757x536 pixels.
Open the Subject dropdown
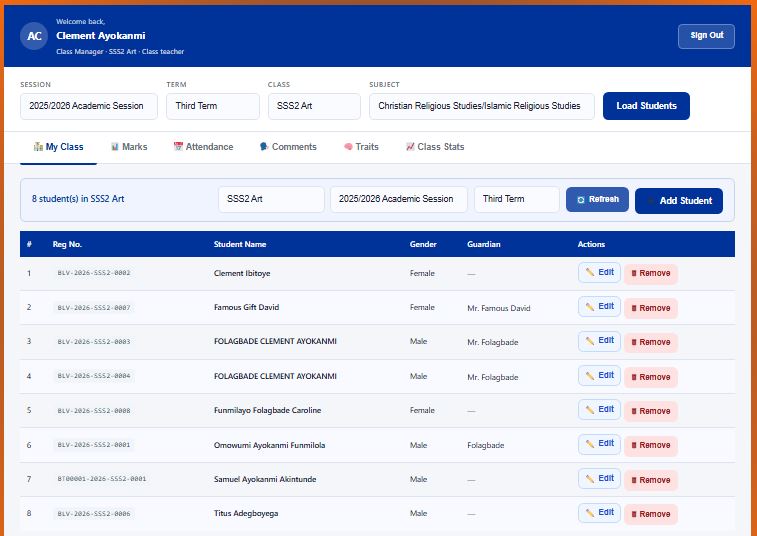(482, 106)
